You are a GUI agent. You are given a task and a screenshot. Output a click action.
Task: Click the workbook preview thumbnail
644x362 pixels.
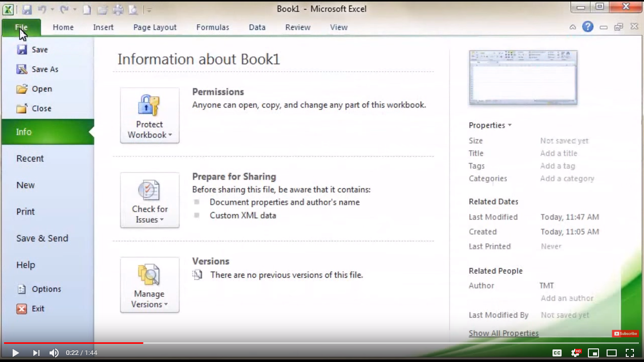coord(523,77)
